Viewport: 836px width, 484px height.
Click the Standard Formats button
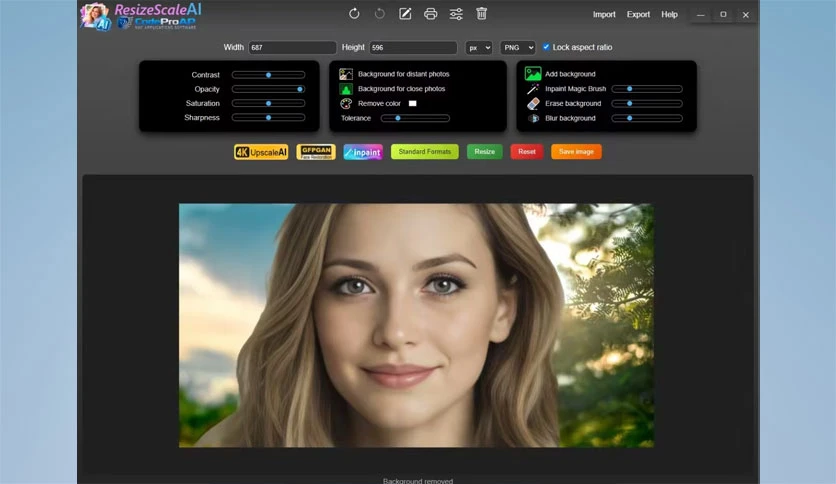tap(424, 152)
